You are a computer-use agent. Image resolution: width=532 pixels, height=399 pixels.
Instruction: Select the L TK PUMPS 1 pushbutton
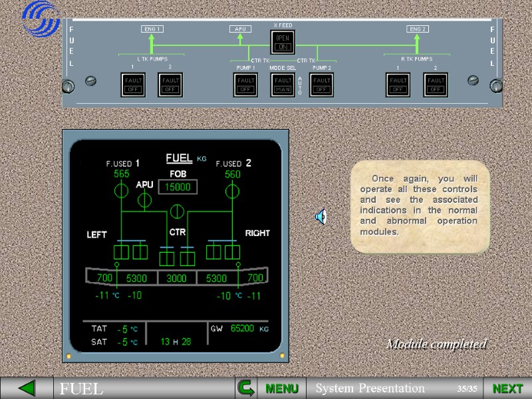coord(132,85)
